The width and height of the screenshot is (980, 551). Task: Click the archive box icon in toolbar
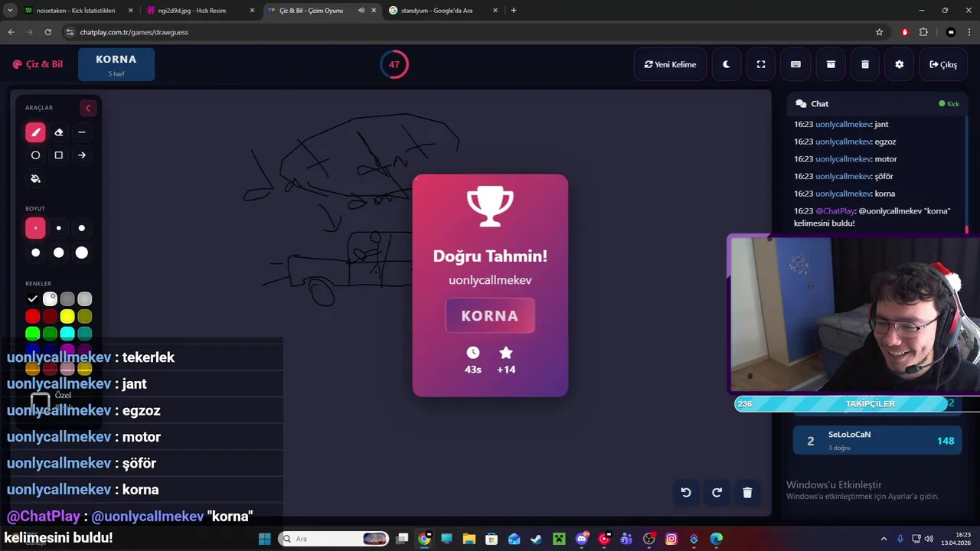pyautogui.click(x=831, y=64)
